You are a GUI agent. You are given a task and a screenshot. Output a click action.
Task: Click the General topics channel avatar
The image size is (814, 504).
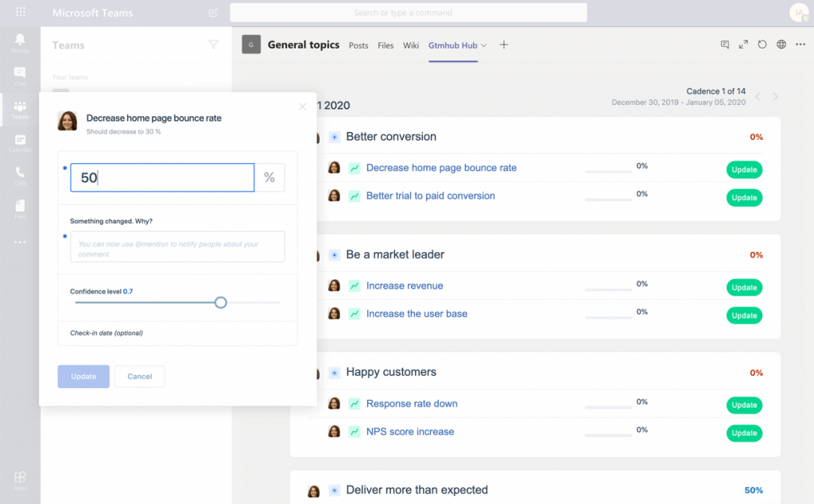[x=251, y=45]
